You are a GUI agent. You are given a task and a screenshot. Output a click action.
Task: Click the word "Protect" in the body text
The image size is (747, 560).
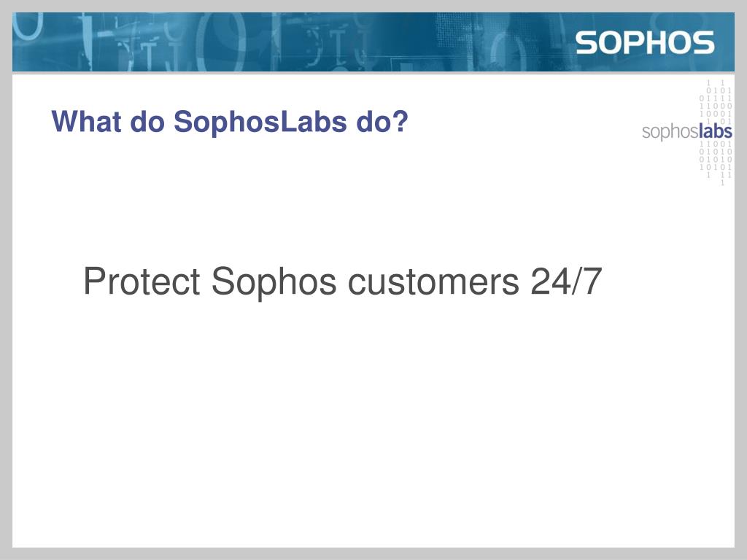pyautogui.click(x=142, y=281)
